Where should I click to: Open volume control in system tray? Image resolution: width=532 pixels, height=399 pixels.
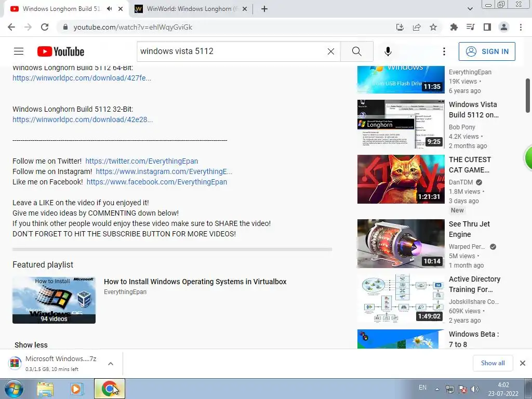coord(475,389)
